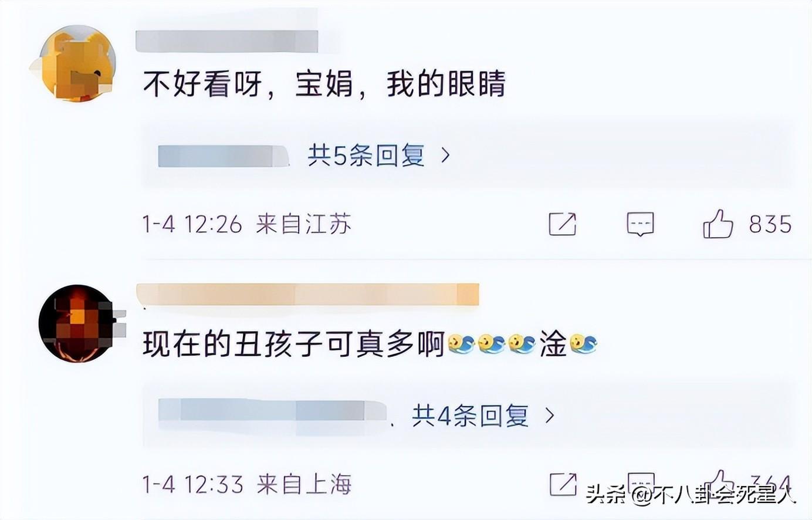Open the dark round avatar profile
812x520 pixels.
pyautogui.click(x=77, y=323)
